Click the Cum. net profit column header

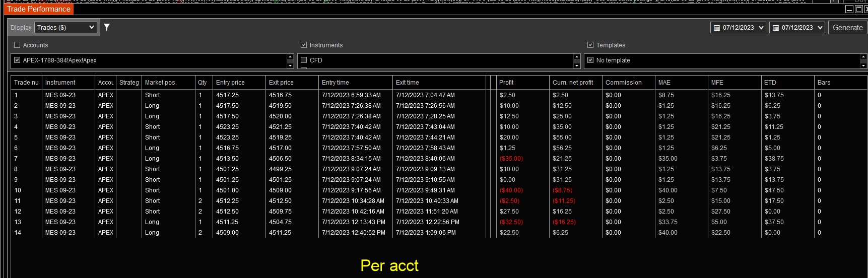tap(576, 83)
